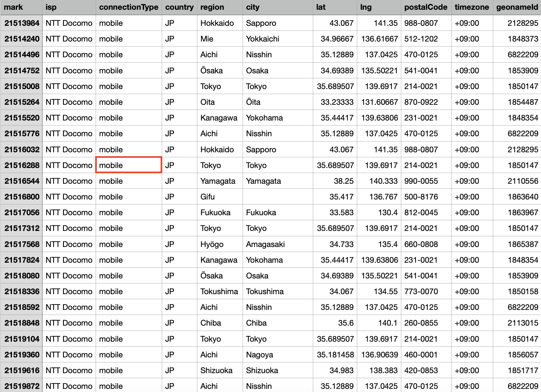This screenshot has height=392, width=541.
Task: Select postal code 870-0922
Action: 426,102
